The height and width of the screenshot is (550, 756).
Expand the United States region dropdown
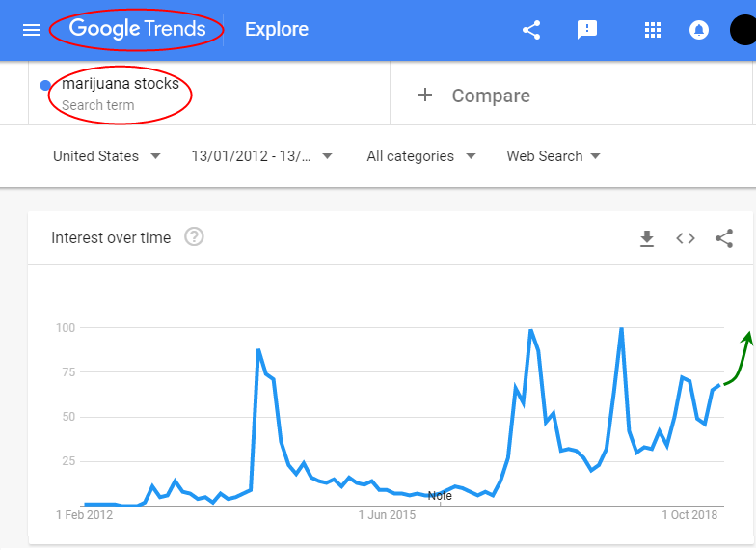pos(106,156)
